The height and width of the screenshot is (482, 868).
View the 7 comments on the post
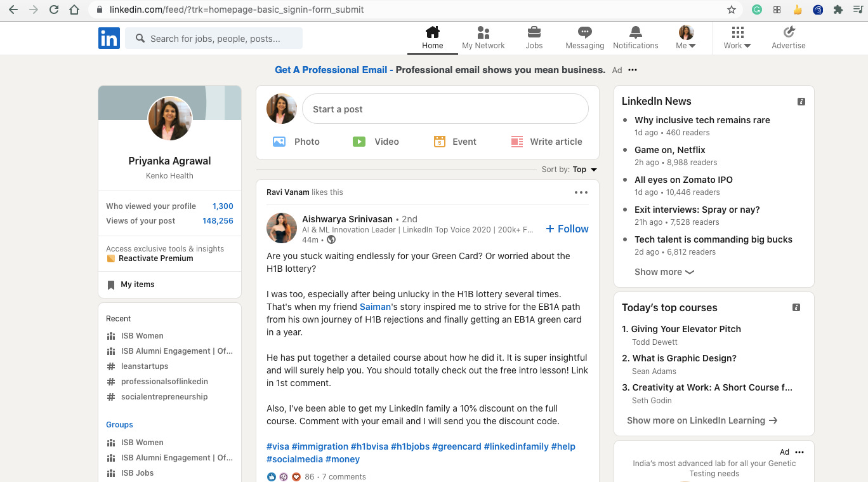[344, 477]
